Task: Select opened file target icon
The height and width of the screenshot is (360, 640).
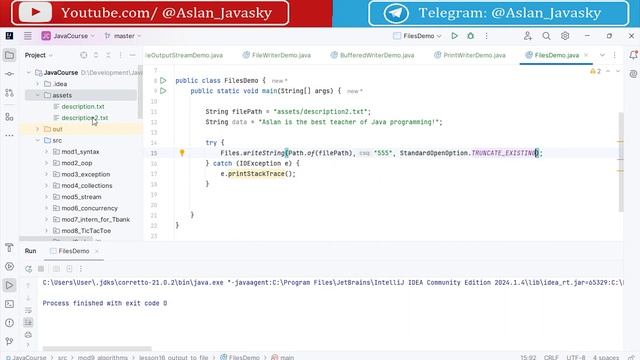Action: pyautogui.click(x=84, y=55)
